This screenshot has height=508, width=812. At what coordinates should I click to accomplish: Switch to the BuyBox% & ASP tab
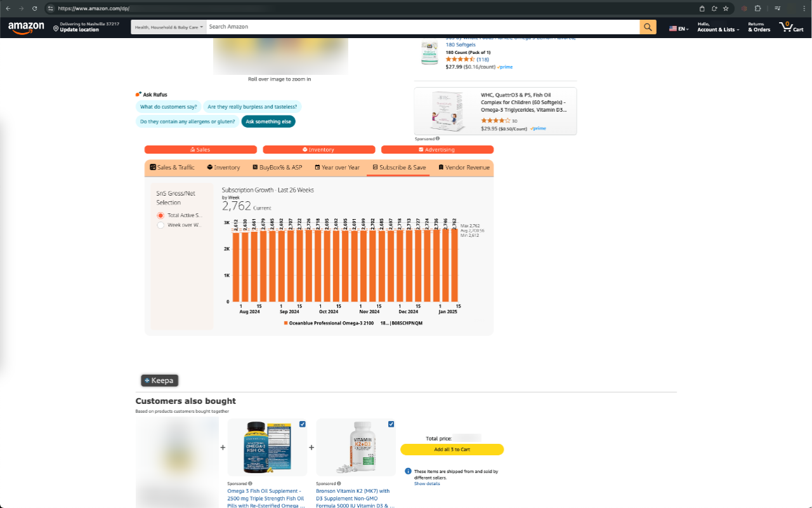(277, 168)
